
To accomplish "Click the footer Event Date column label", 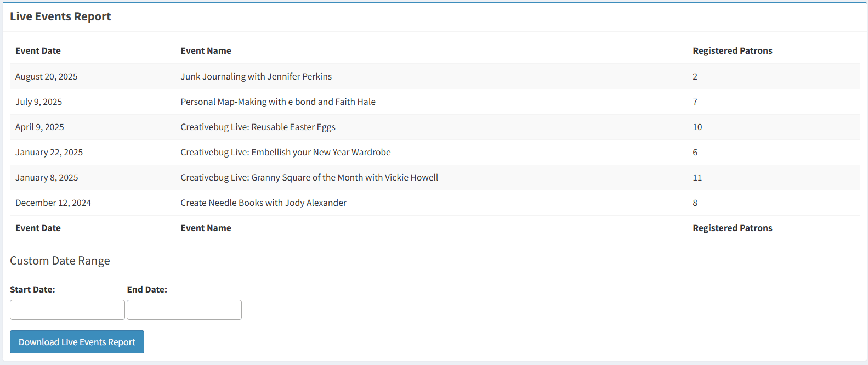I will (38, 228).
